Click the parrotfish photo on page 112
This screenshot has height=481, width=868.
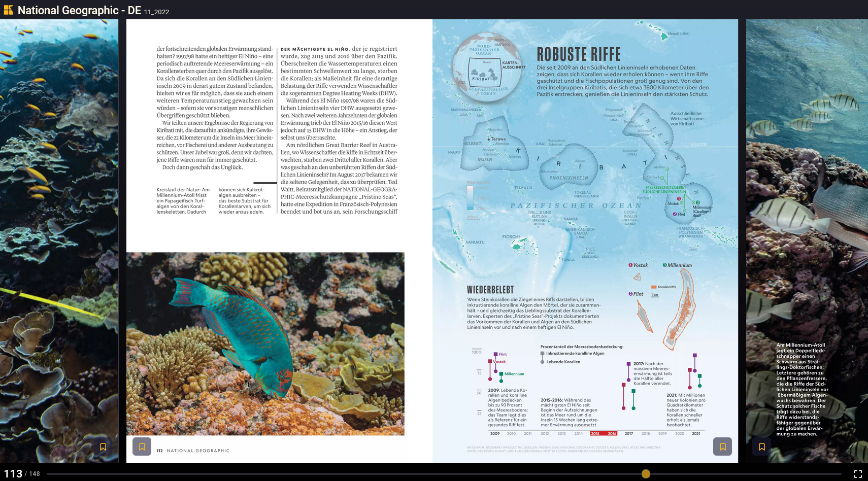pos(265,343)
